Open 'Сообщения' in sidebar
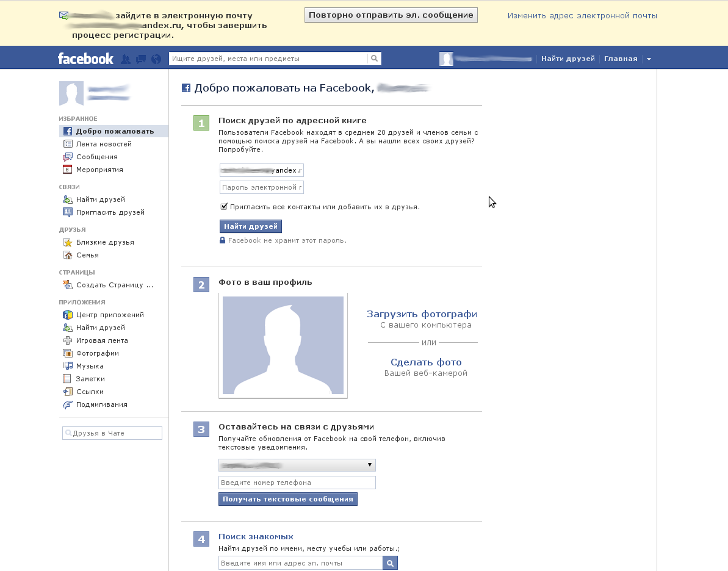This screenshot has width=728, height=571. click(x=97, y=157)
